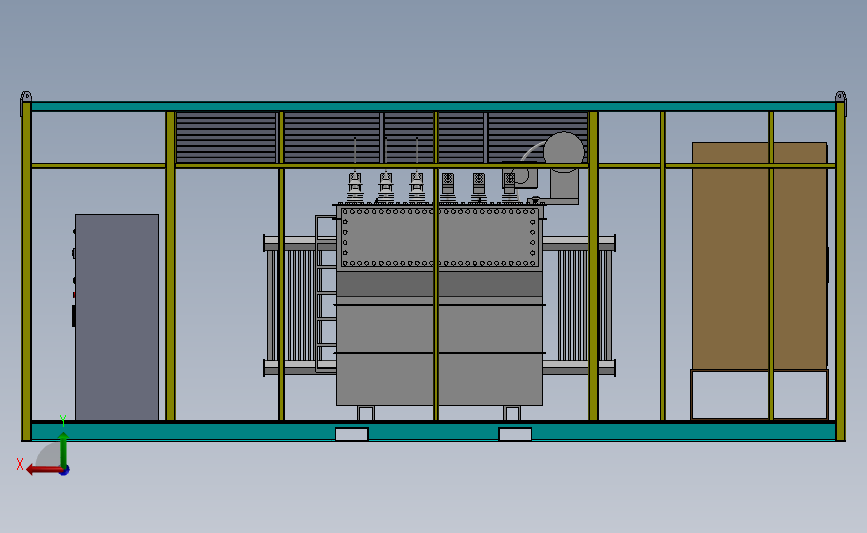Screen dimensions: 867x533
Task: Pick the white stand under the brown cabinet
Action: [760, 395]
